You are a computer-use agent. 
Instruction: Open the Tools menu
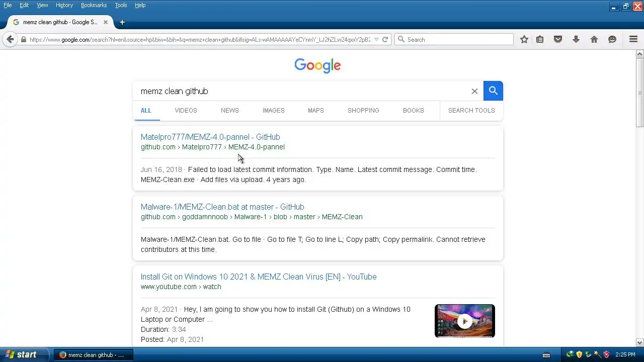pyautogui.click(x=121, y=5)
